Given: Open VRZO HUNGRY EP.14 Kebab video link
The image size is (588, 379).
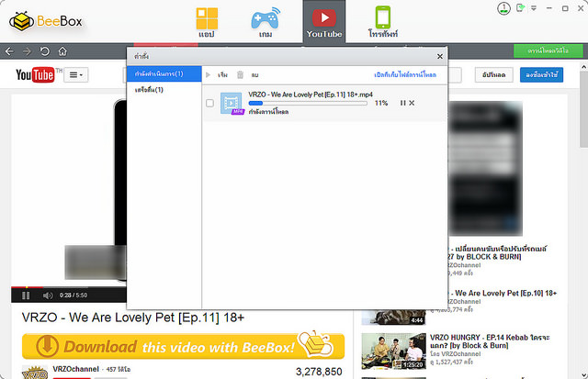Looking at the screenshot, I should click(x=490, y=341).
